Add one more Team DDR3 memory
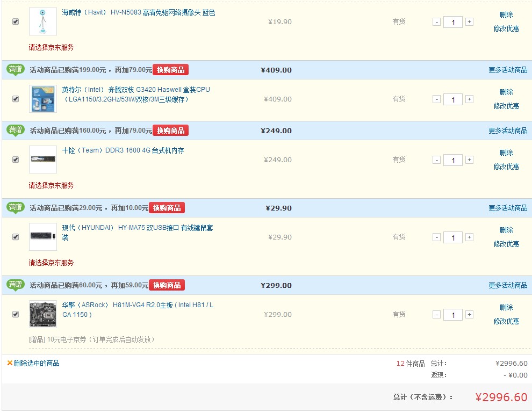Viewport: 532px width, 413px height. pyautogui.click(x=469, y=160)
